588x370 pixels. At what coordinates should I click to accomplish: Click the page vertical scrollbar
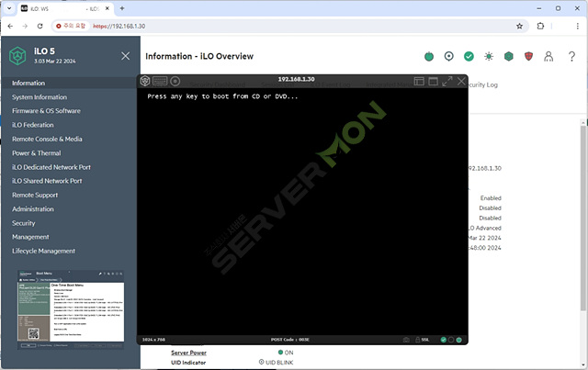583,219
